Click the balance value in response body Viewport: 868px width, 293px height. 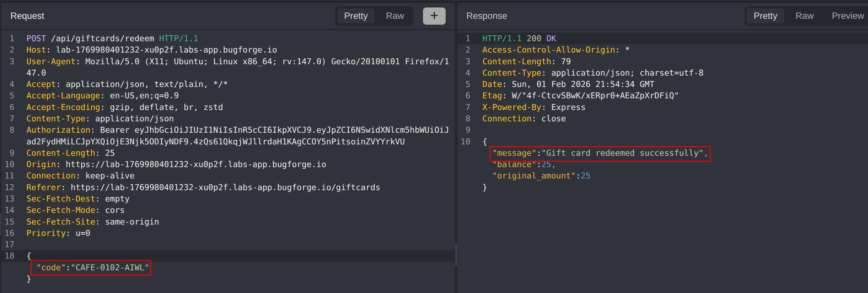[545, 165]
